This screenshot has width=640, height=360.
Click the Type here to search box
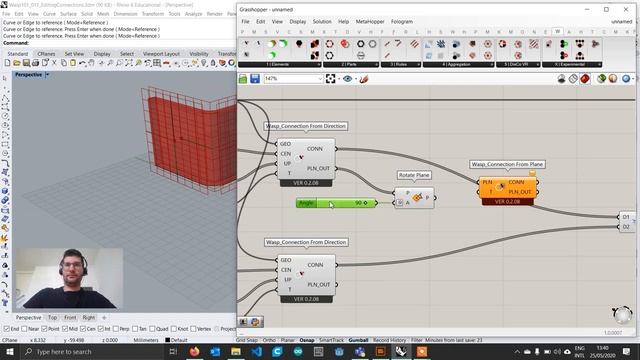click(92, 351)
